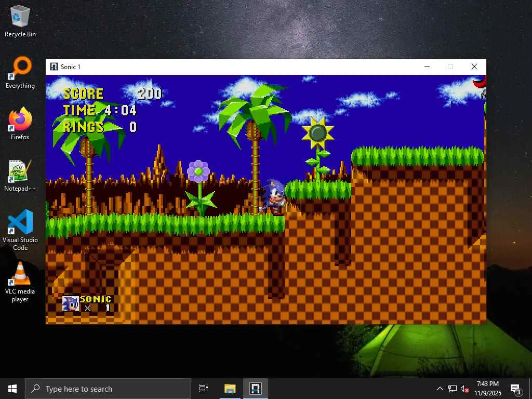Select the Notepad++ desktop shortcut

coord(20,176)
